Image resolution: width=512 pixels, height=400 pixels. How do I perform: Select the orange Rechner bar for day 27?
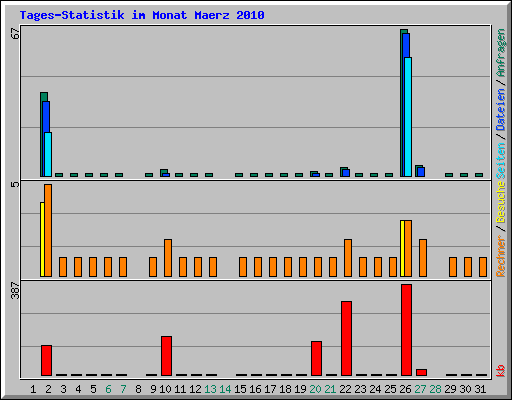pos(423,258)
